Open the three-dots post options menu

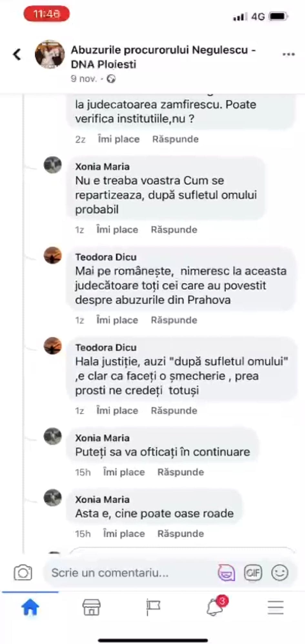click(x=288, y=54)
